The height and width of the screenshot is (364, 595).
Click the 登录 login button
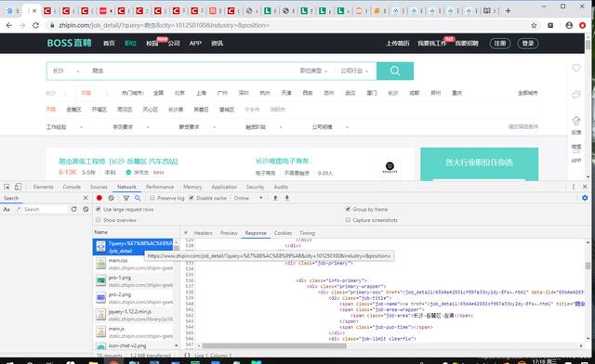(528, 44)
